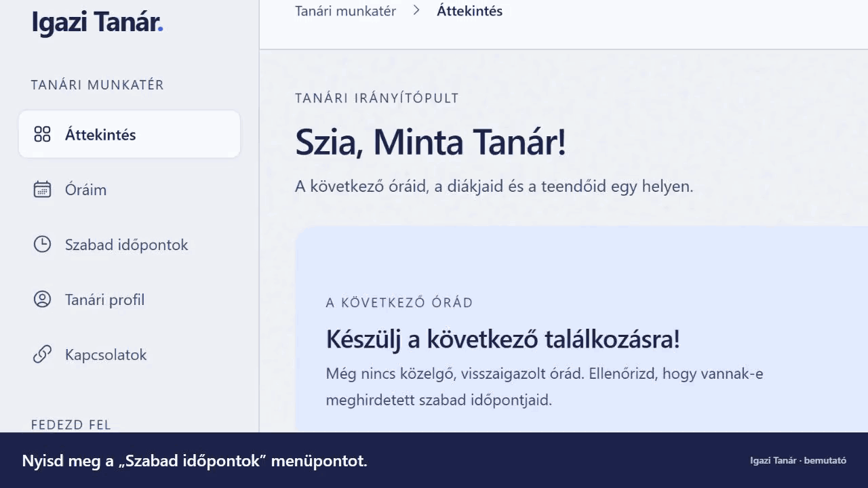This screenshot has height=488, width=868.
Task: Click the text starting Még nincs közelgő
Action: [545, 386]
